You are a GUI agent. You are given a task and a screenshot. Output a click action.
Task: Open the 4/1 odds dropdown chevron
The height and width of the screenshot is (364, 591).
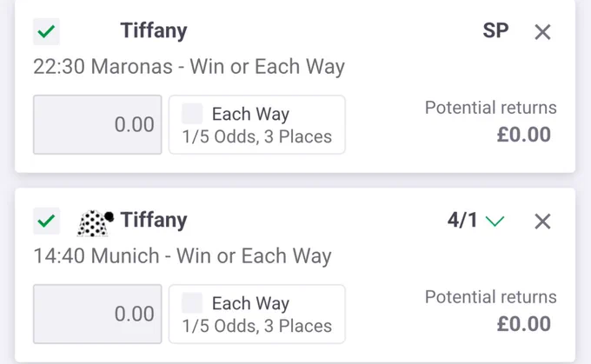[495, 221]
